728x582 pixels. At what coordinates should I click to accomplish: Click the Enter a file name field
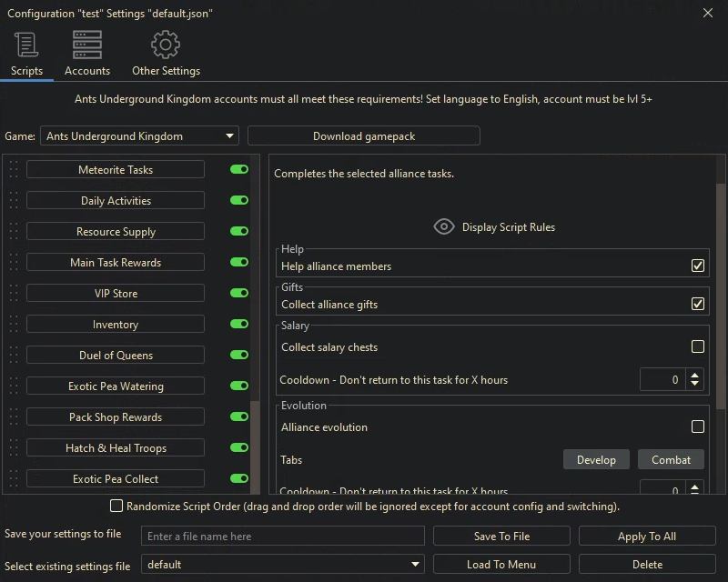click(283, 536)
